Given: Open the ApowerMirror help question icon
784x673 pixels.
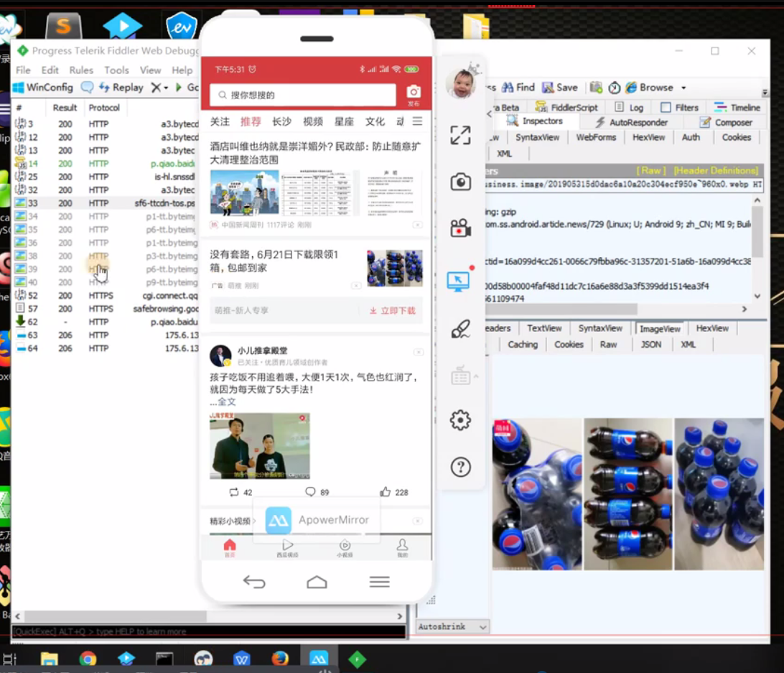Looking at the screenshot, I should pyautogui.click(x=460, y=468).
